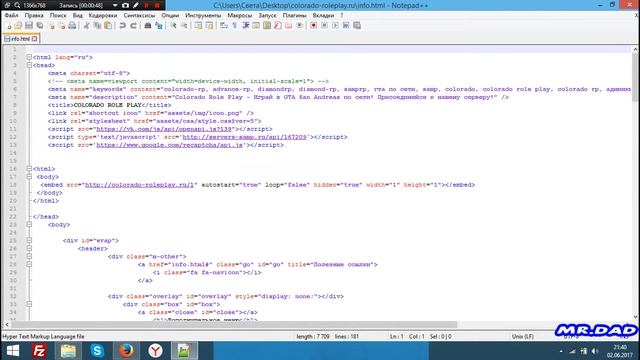Screen dimensions: 640x360
Task: Click the servers-samp.ru API URL on line 12
Action: (244, 137)
